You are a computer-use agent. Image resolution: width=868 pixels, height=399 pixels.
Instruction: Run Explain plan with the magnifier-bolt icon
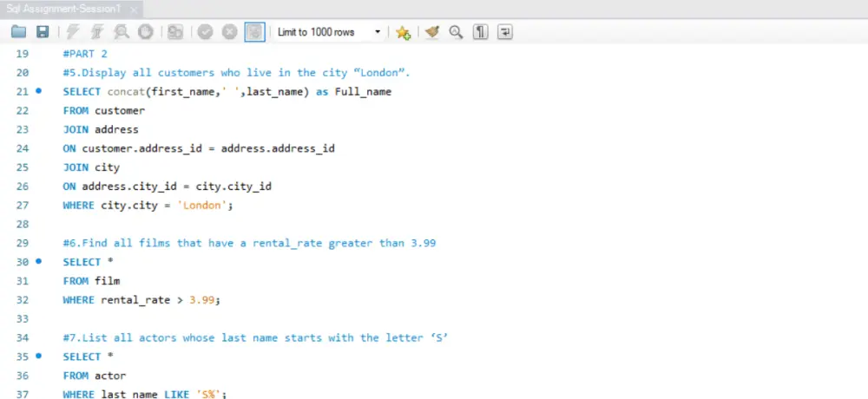122,32
